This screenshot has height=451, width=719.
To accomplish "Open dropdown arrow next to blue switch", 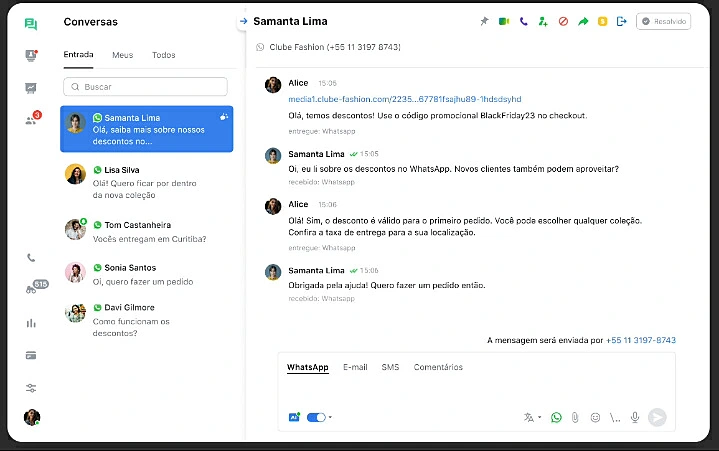I will tap(331, 417).
